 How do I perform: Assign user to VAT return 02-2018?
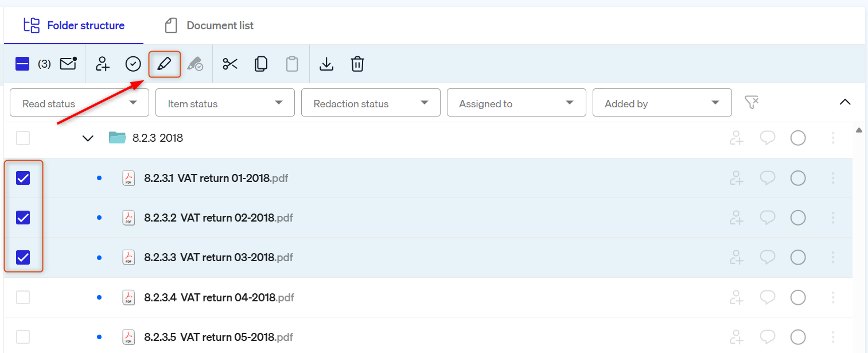pos(737,218)
